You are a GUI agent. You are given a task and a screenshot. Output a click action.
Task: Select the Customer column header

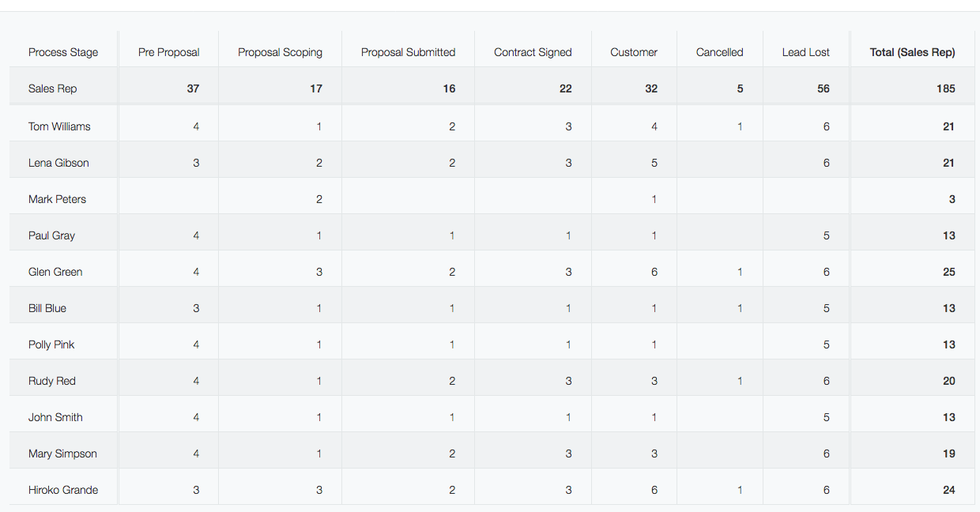633,52
